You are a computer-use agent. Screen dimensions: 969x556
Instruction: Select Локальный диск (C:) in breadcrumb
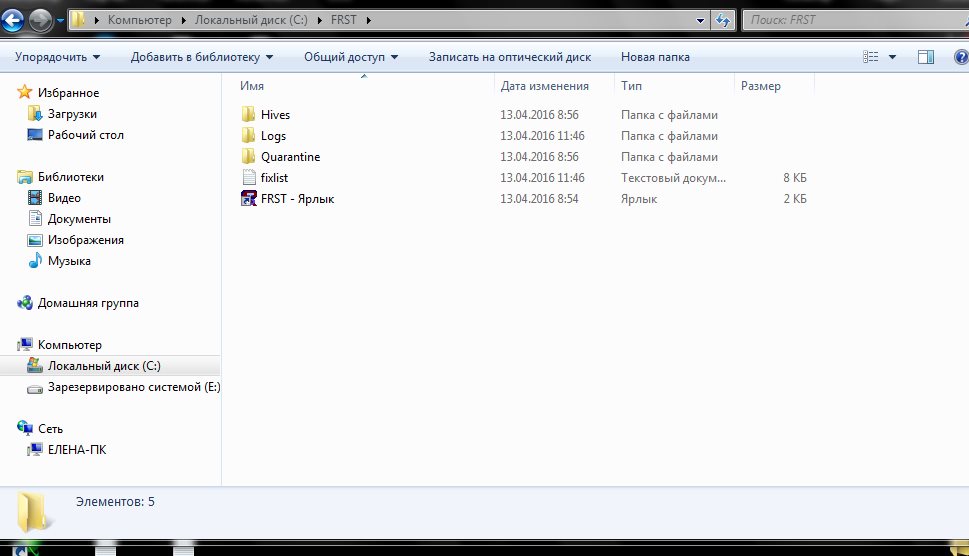pos(251,20)
